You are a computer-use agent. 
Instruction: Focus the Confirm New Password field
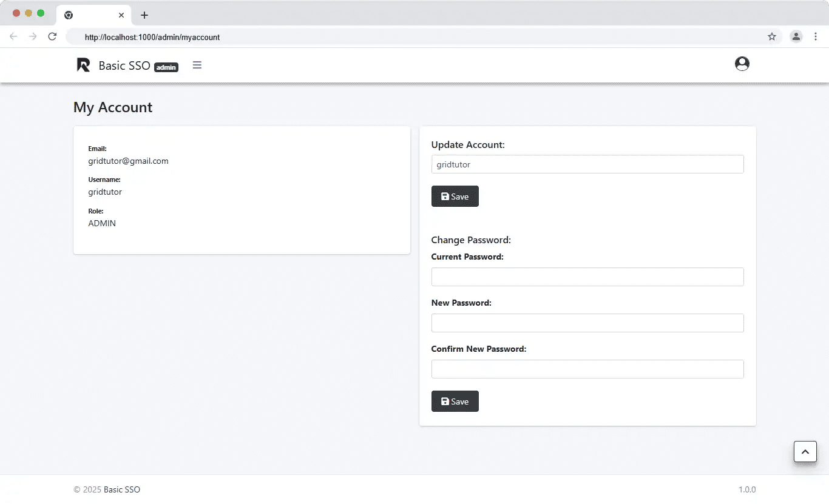(x=587, y=369)
